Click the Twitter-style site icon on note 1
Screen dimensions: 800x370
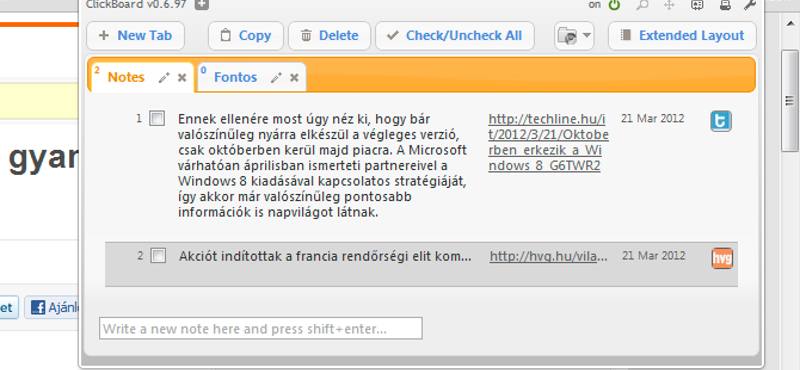pos(721,121)
